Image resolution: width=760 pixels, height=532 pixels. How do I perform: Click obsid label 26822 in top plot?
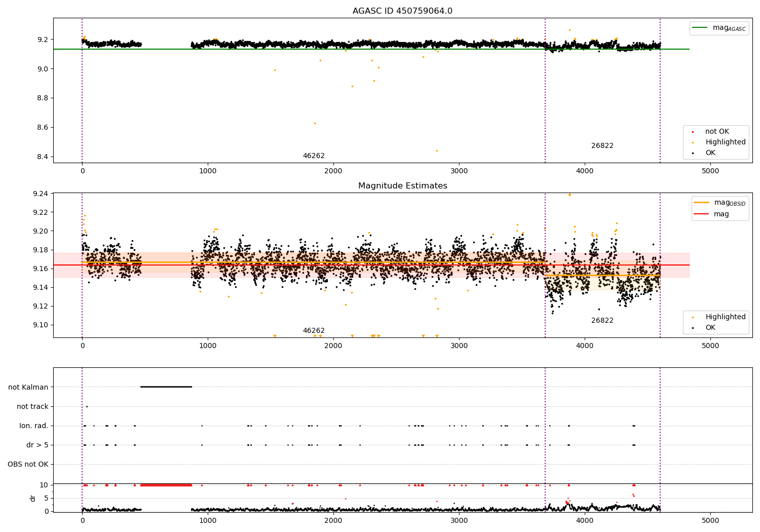tap(602, 146)
